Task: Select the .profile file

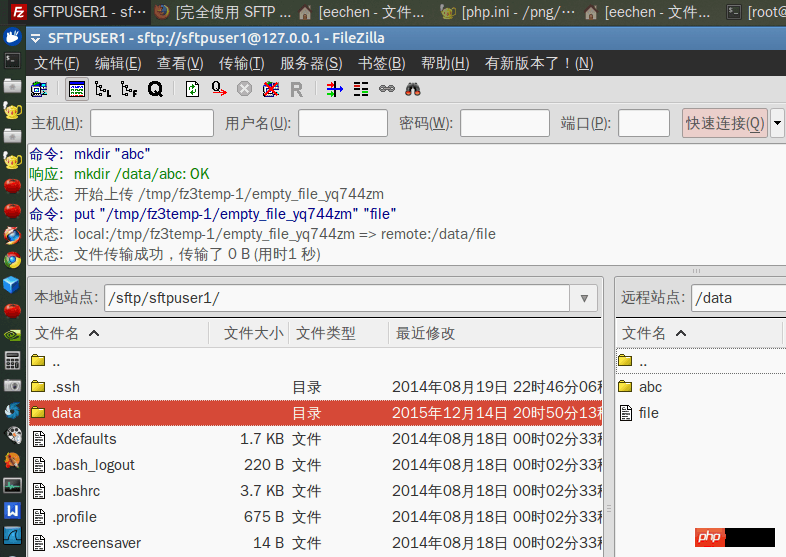Action: point(316,517)
